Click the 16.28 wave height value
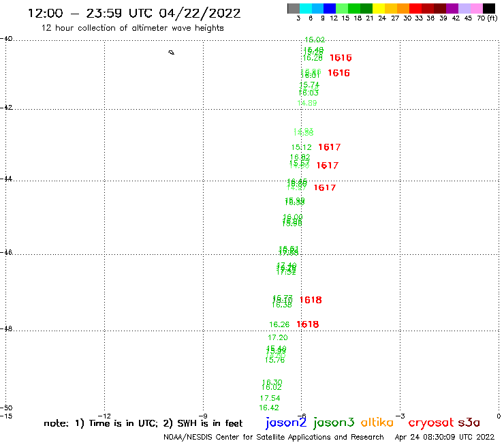 coord(313,58)
